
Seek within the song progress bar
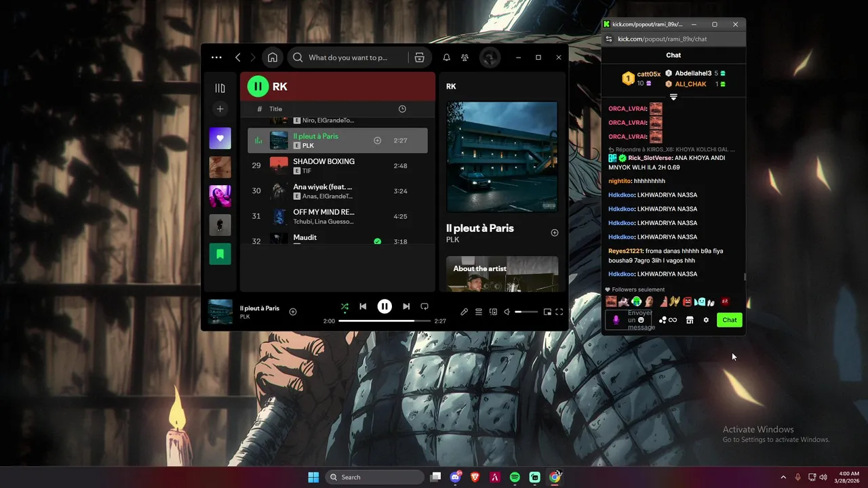click(384, 321)
